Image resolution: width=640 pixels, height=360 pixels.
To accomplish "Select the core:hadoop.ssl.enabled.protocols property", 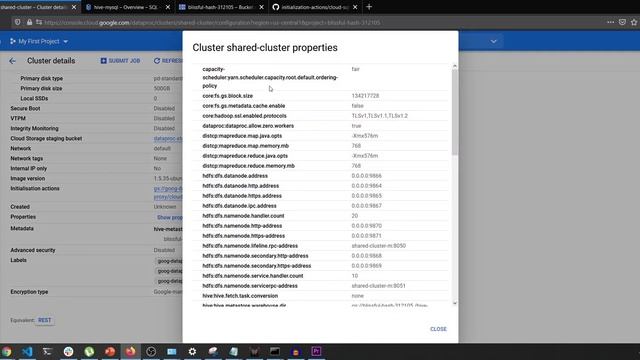I will pyautogui.click(x=244, y=116).
